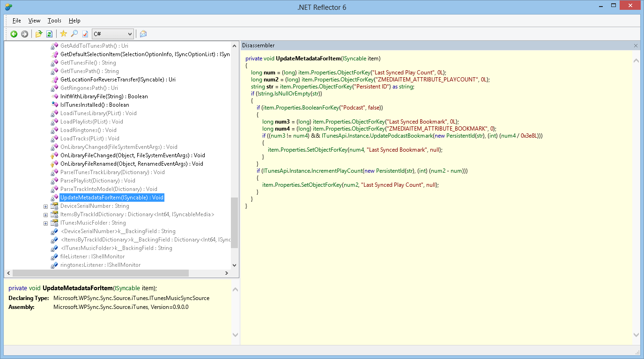Viewport: 644px width, 359px height.
Task: Click the icon beside InitWithLibraryFile(String)
Action: coord(54,96)
